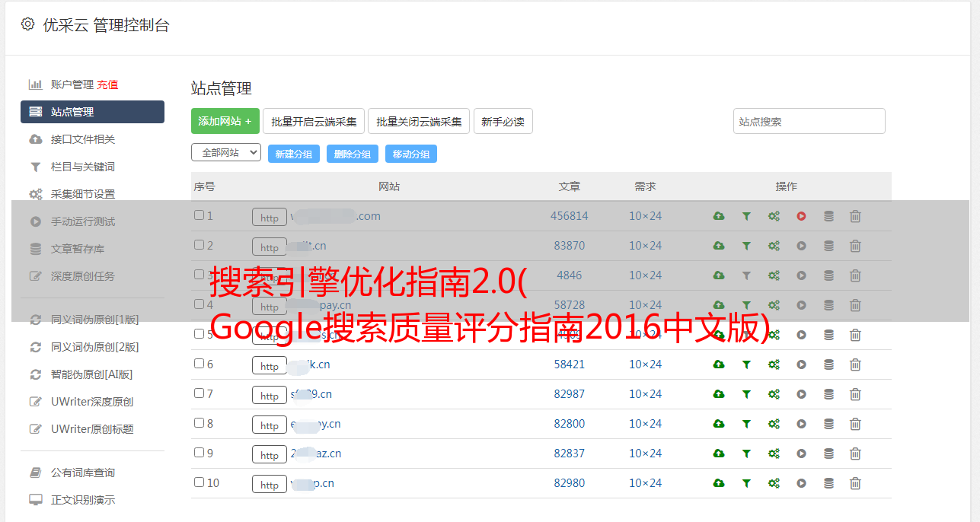Open the database icon in row 6

(828, 364)
